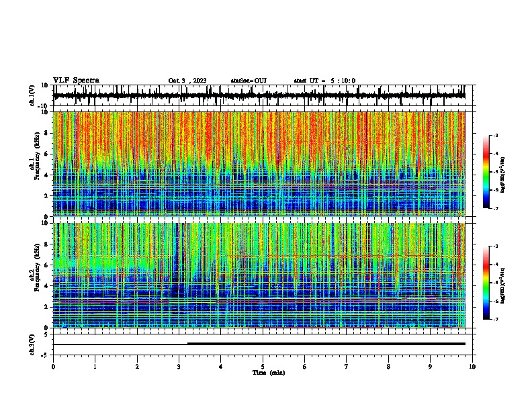The image size is (532, 411).
Task: Select the ch.2 spectrogram panel
Action: coord(259,275)
